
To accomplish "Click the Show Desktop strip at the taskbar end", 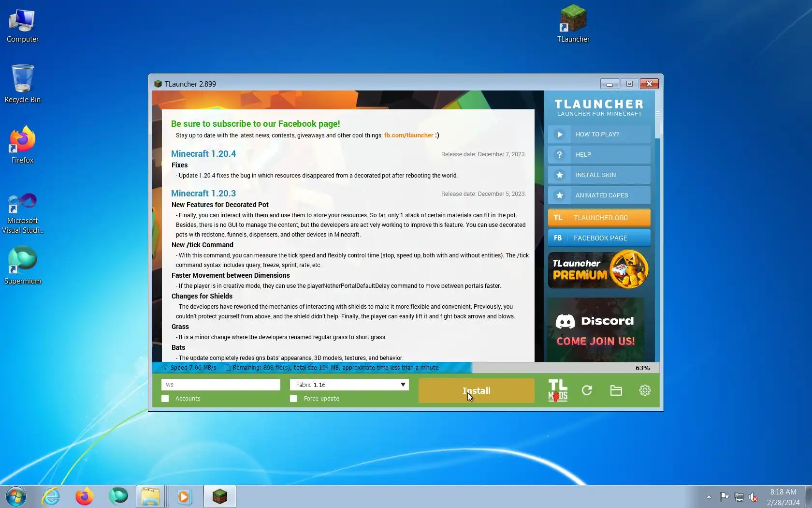I will click(x=808, y=496).
